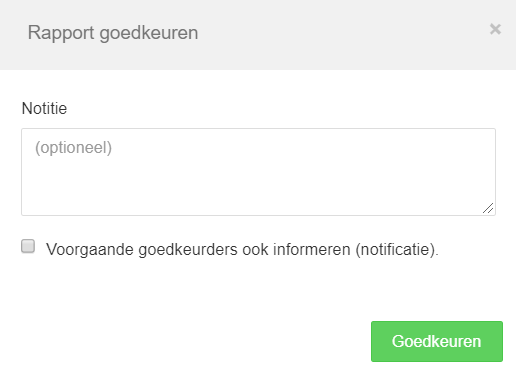Click the X icon in the header
Image resolution: width=516 pixels, height=377 pixels.
(x=495, y=29)
